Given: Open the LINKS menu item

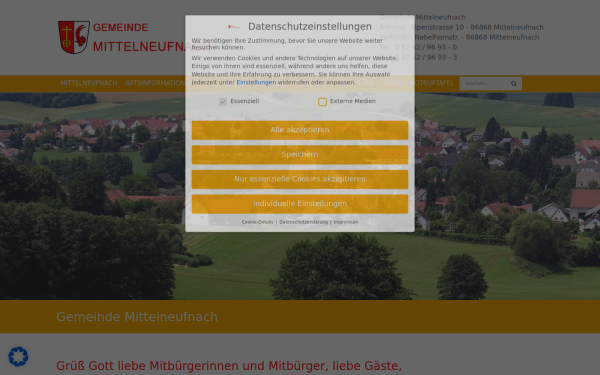Looking at the screenshot, I should click(x=392, y=83).
